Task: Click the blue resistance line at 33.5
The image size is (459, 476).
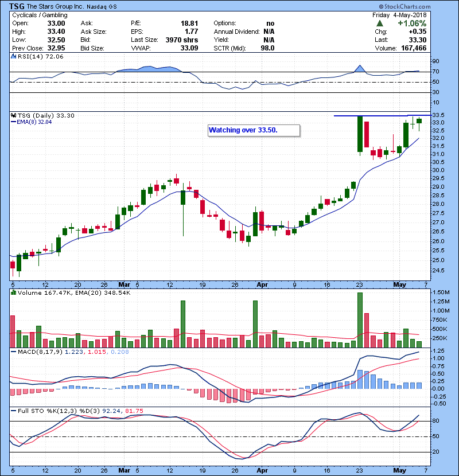Action: (382, 115)
